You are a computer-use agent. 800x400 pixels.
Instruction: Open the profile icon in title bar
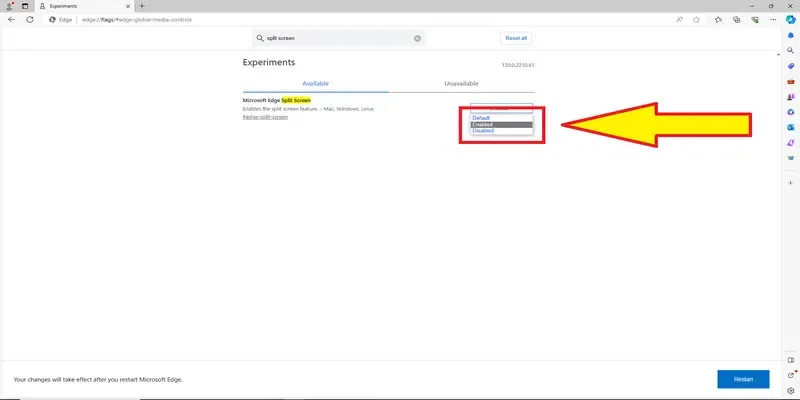[x=9, y=6]
